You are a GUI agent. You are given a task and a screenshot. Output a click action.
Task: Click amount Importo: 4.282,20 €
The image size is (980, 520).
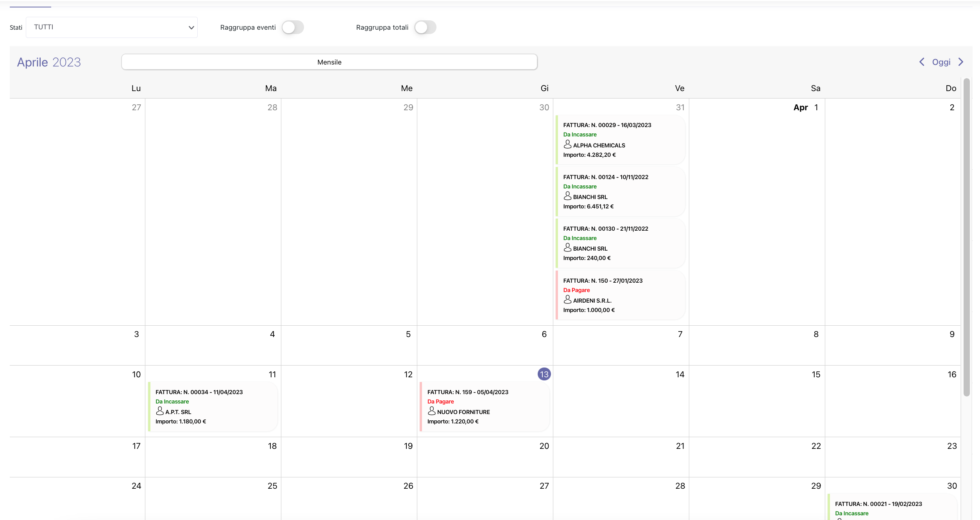tap(589, 155)
